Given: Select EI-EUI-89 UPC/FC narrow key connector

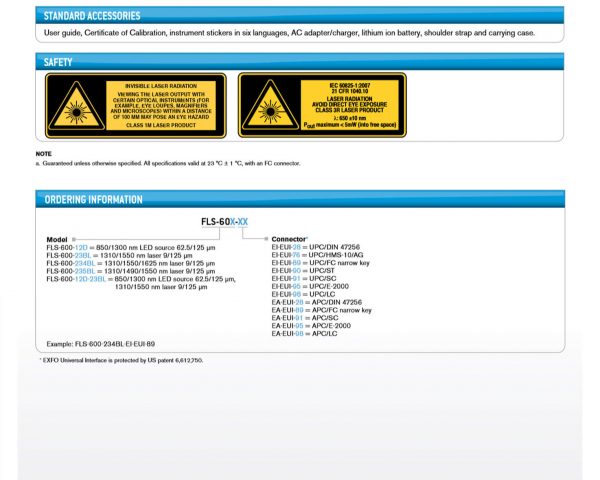Looking at the screenshot, I should point(321,263).
